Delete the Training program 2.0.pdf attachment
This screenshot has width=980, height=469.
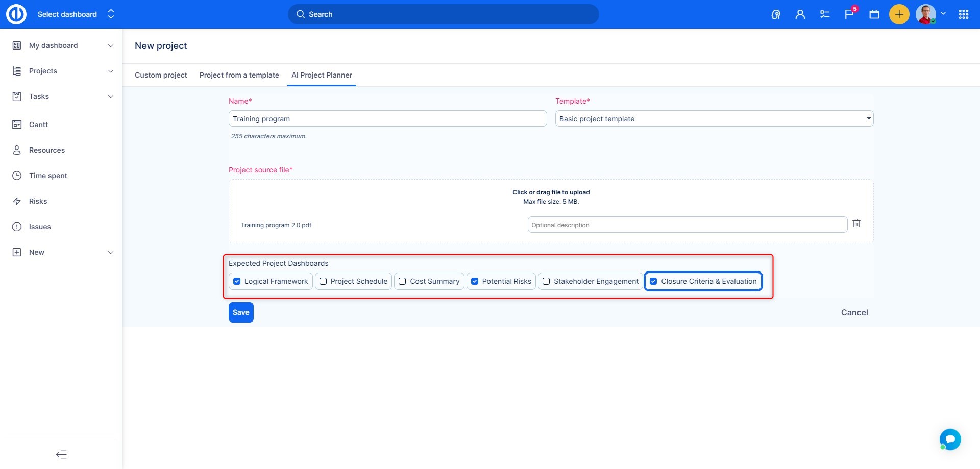coord(856,224)
